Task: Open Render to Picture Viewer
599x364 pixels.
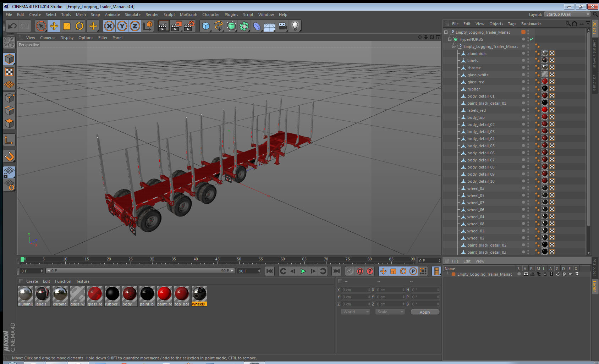Action: coord(176,26)
